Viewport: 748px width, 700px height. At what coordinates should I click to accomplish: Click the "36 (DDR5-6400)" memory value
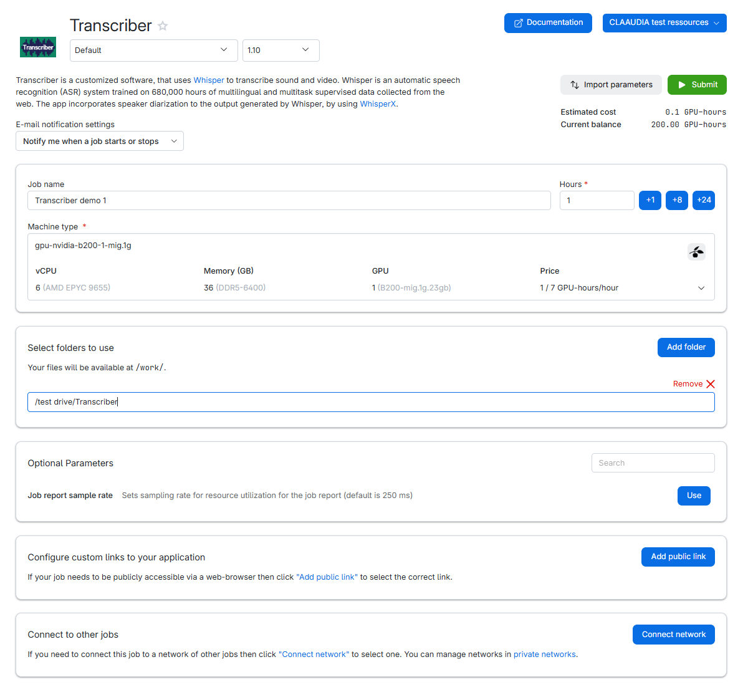pos(234,288)
